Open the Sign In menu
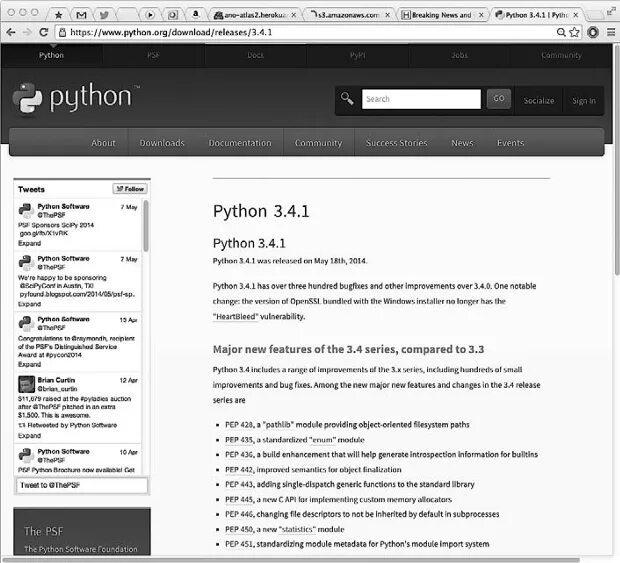 584,101
